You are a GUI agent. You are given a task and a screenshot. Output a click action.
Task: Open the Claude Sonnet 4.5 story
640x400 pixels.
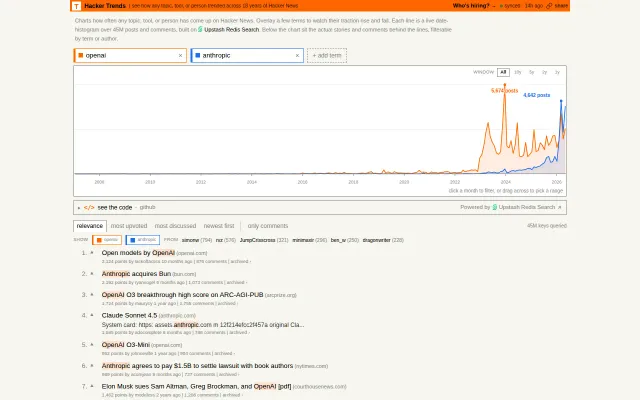pos(129,315)
